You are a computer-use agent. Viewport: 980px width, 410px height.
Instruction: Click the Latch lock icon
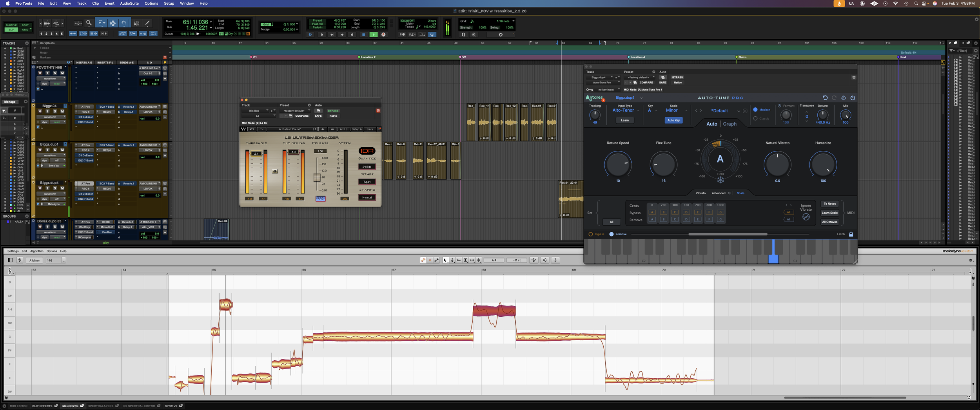pos(851,234)
